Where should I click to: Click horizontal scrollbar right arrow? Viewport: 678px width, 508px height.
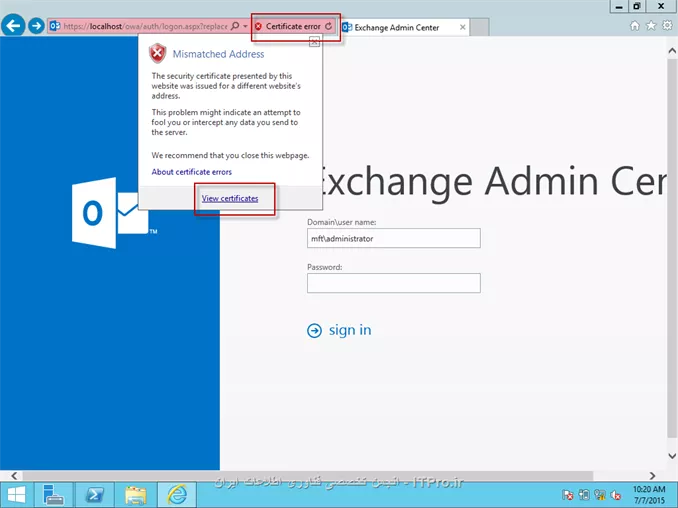click(652, 476)
